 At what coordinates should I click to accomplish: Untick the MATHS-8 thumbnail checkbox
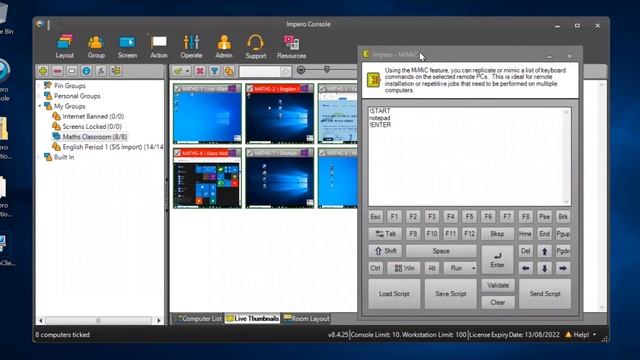tap(322, 153)
